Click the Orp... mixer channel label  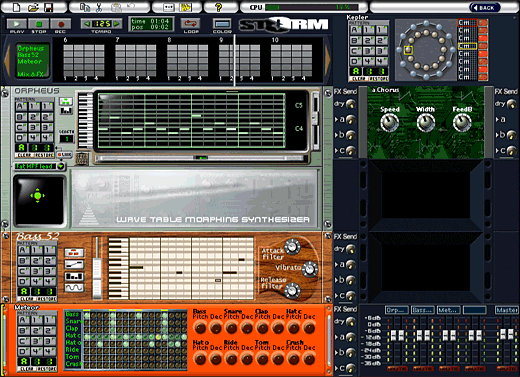coord(397,310)
